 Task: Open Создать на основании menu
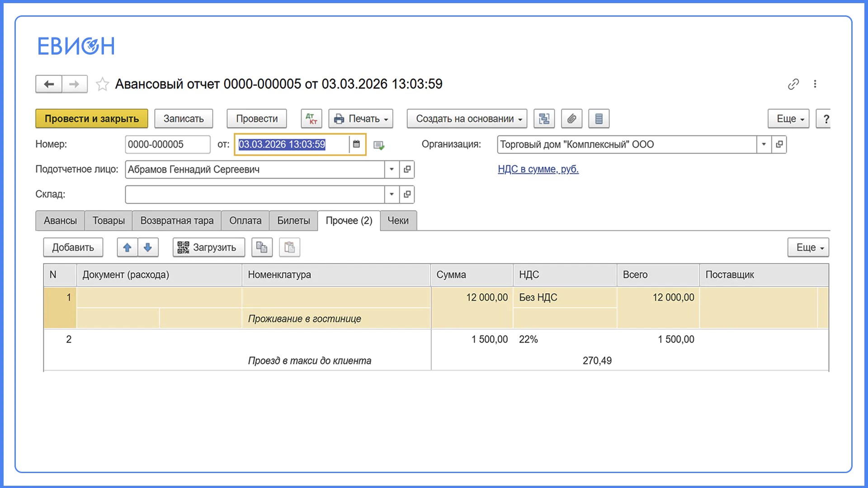coord(467,119)
